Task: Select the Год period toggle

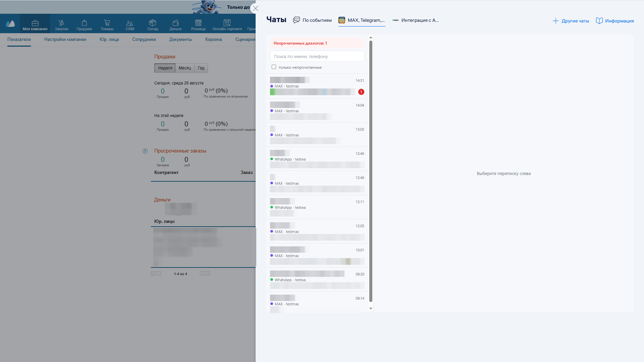Action: 201,68
